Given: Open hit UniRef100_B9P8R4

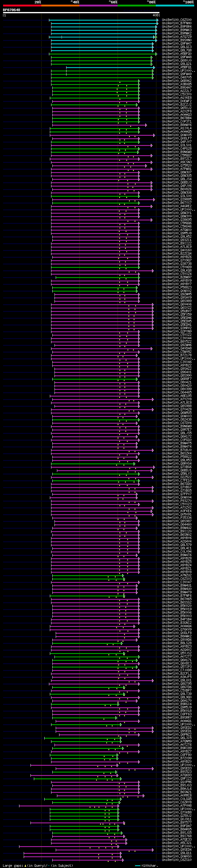Looking at the screenshot, I should click(x=177, y=26).
